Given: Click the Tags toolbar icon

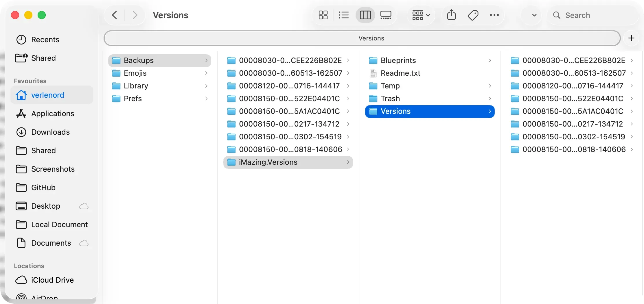Looking at the screenshot, I should pos(473,15).
